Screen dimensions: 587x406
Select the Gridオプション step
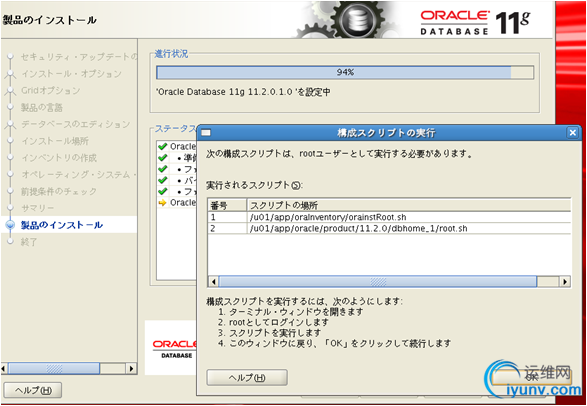[51, 91]
